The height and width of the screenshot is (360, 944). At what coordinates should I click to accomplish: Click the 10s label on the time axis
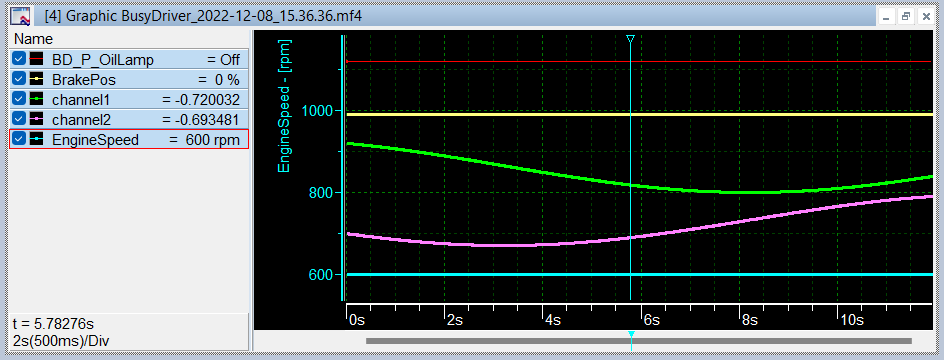pyautogui.click(x=852, y=320)
